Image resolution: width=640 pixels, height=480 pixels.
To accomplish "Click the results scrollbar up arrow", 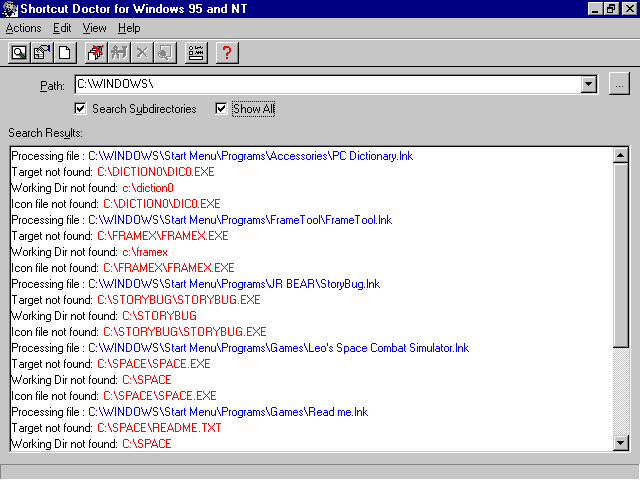I will (x=620, y=156).
